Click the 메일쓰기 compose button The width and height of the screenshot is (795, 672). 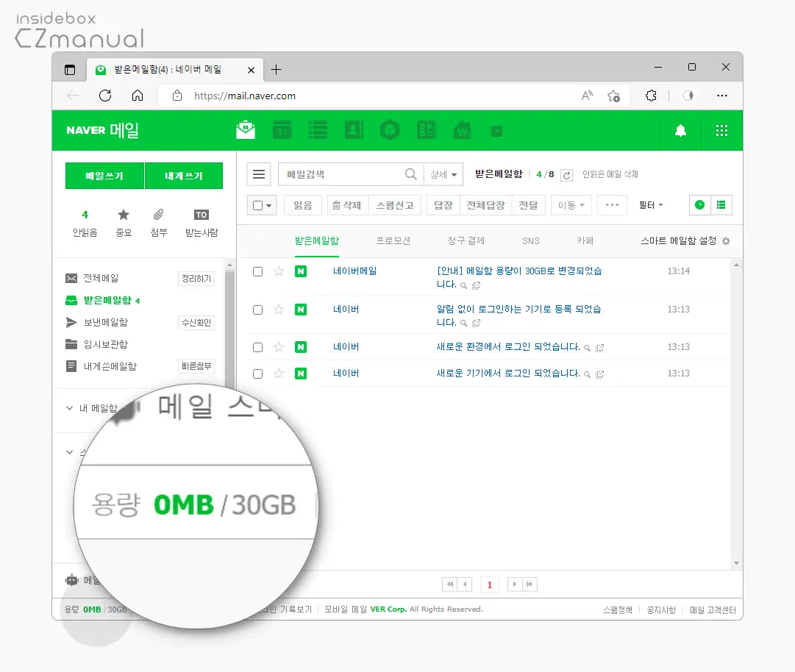[104, 175]
